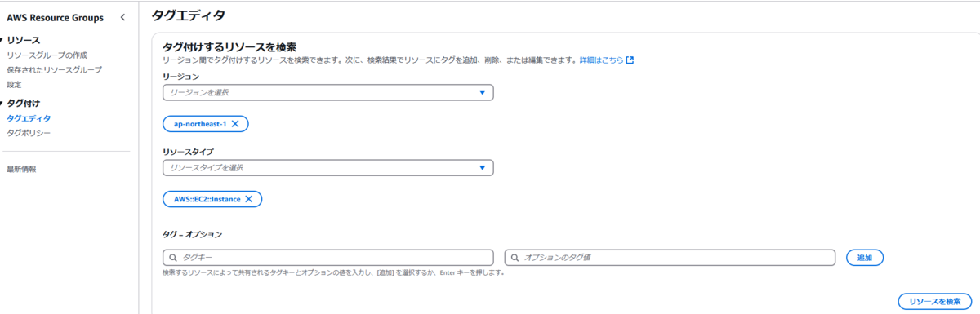Select タグエディタ in sidebar
Viewport: 980px width, 314px height.
29,118
